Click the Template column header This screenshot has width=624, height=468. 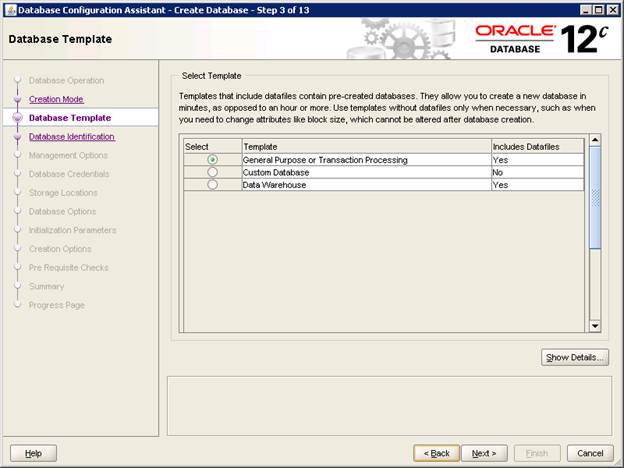tap(365, 147)
